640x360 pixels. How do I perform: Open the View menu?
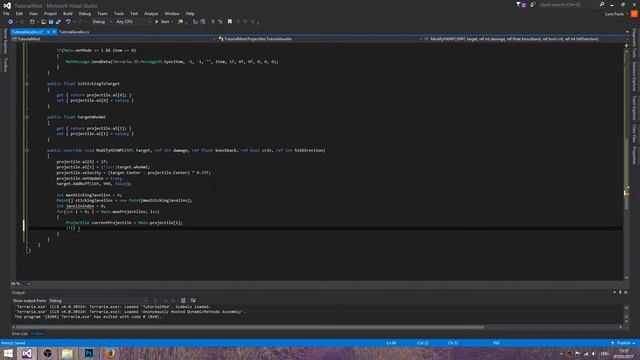(33, 13)
